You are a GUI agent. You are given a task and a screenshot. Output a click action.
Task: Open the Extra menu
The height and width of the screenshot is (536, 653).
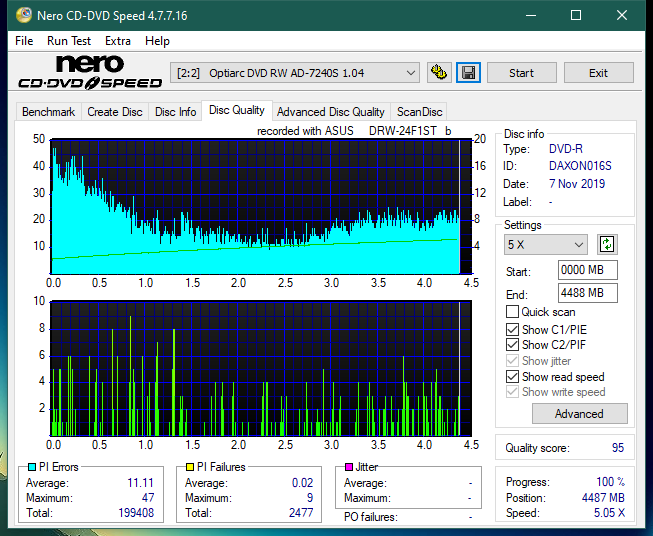click(118, 41)
